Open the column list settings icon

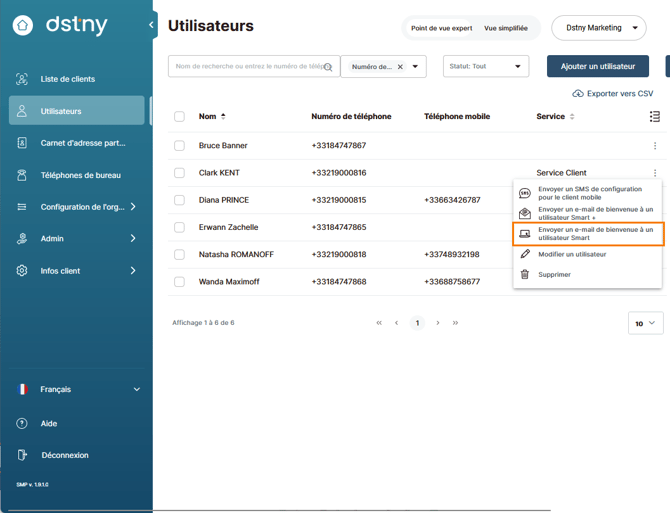655,116
